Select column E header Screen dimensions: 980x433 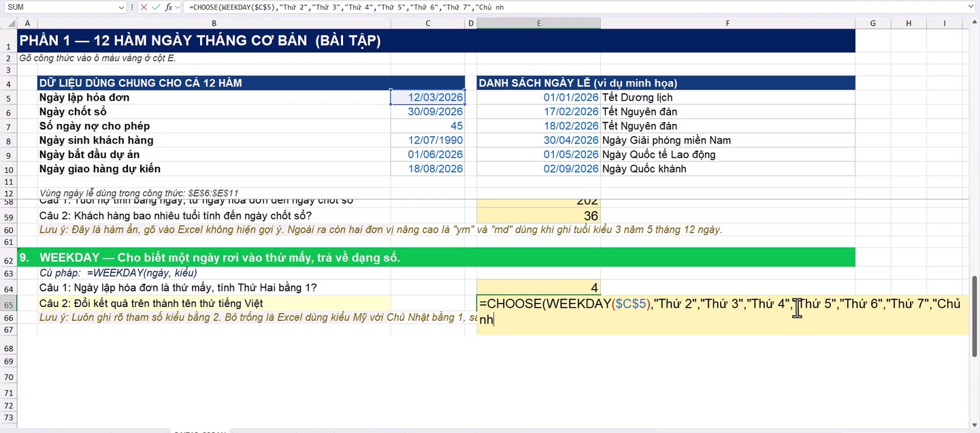pos(538,23)
